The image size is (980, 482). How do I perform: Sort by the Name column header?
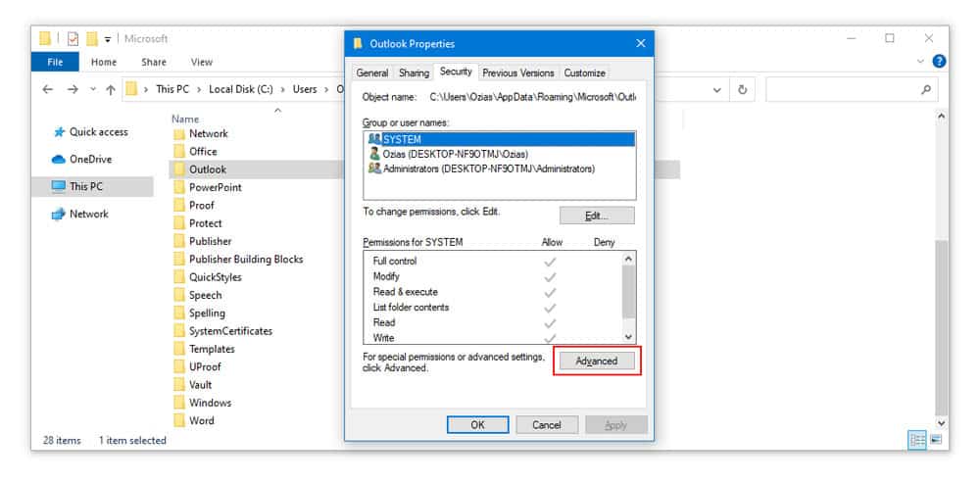185,119
